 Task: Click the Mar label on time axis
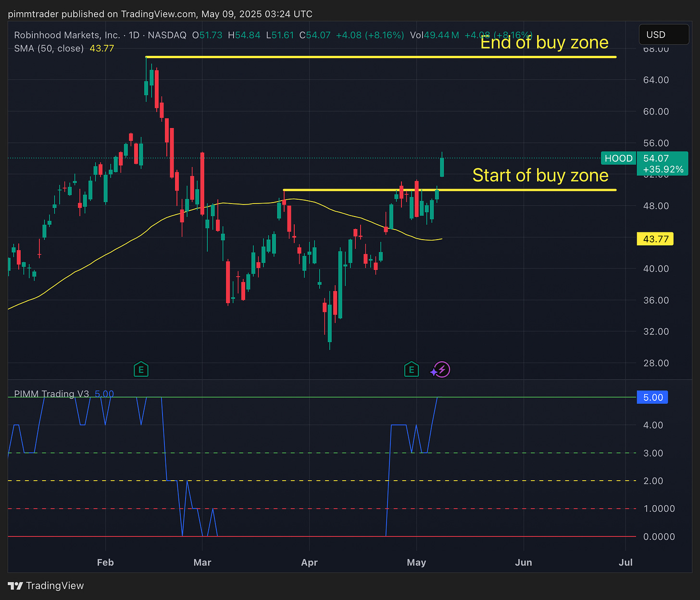click(202, 562)
